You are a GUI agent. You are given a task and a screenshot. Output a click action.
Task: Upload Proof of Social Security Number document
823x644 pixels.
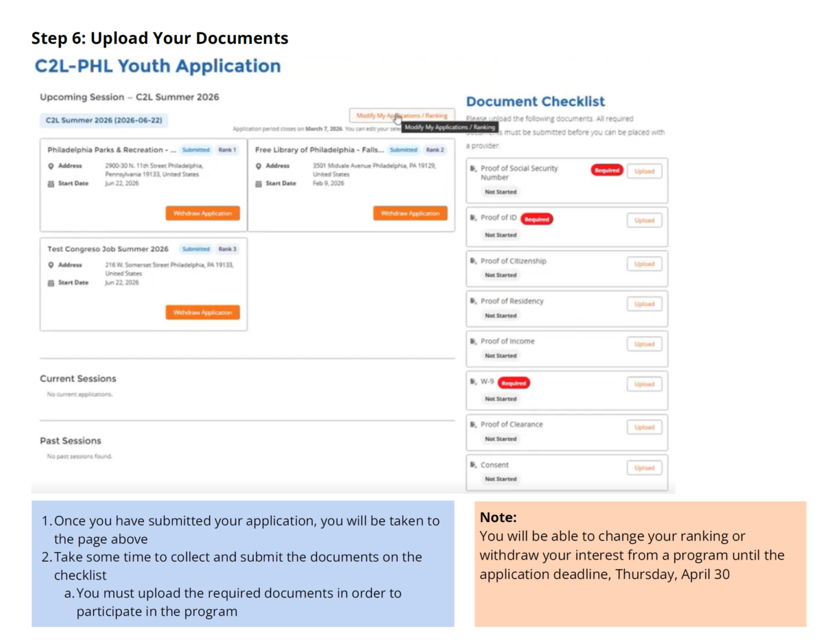(x=644, y=171)
